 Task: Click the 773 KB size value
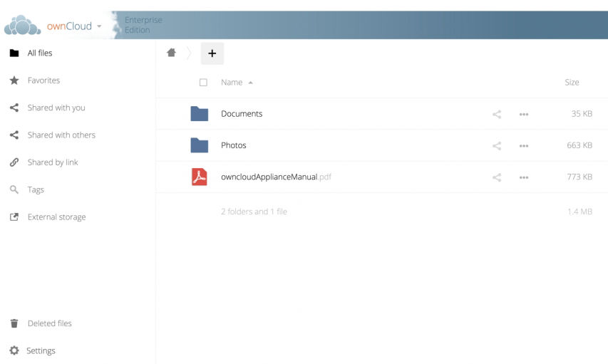579,177
